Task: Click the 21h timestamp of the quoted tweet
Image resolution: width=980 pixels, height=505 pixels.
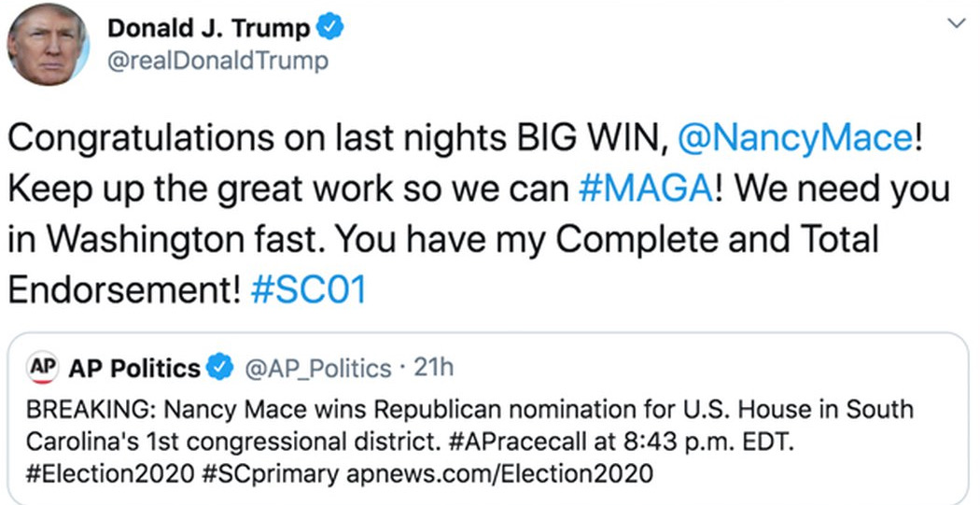Action: point(433,368)
